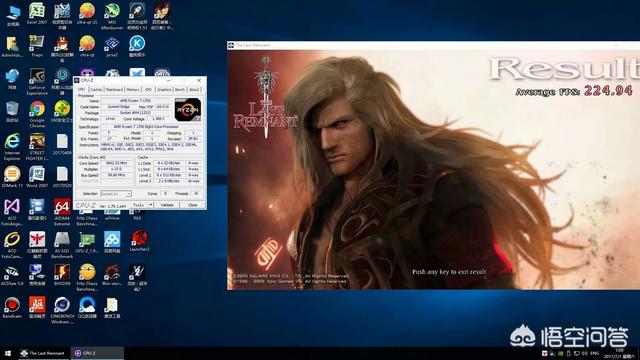The width and height of the screenshot is (640, 360).
Task: Switch to the CPU tab in CPU-Z
Action: 82,89
